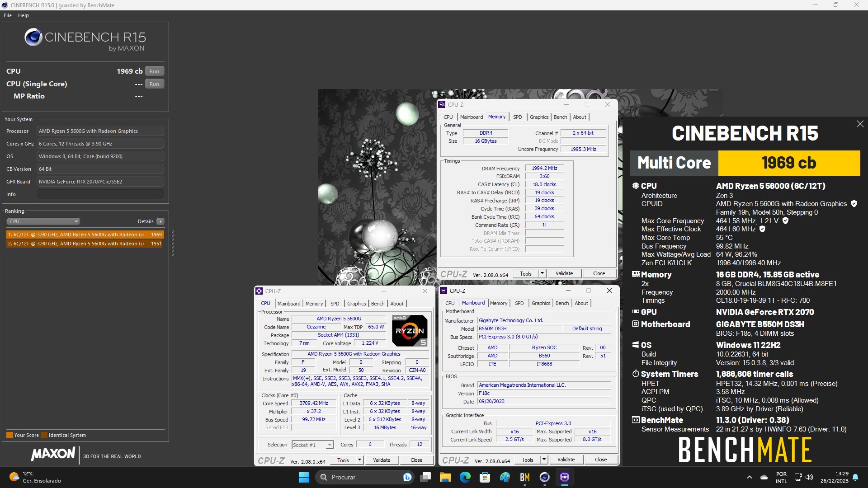Image resolution: width=868 pixels, height=488 pixels.
Task: Open Bench tab in memory CPU-Z window
Action: click(560, 117)
